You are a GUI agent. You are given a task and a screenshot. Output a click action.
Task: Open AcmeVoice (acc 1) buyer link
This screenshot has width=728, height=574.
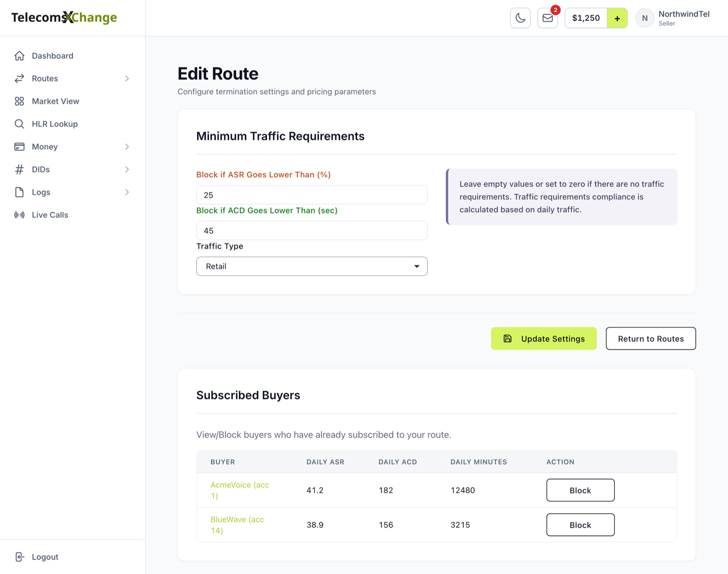(x=240, y=490)
